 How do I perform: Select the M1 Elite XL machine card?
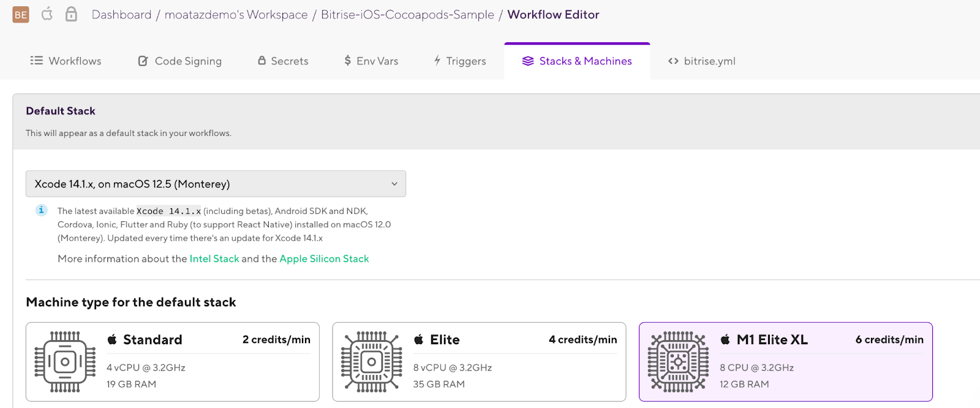786,362
